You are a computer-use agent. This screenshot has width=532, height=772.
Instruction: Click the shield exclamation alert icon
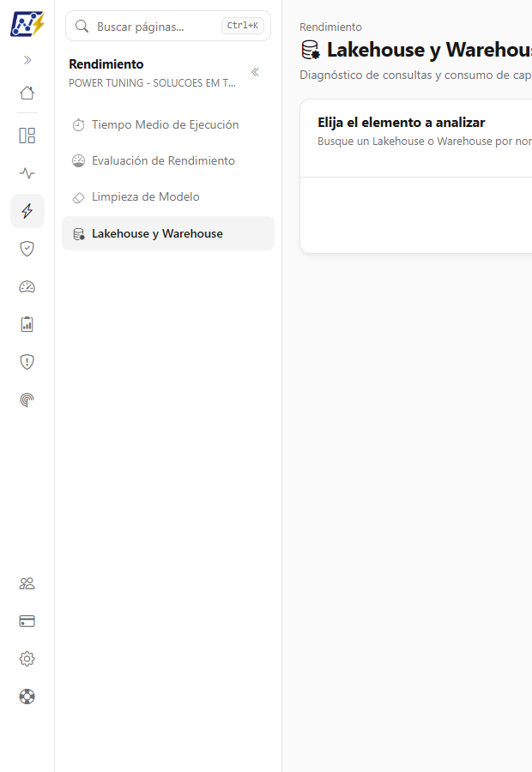pos(27,362)
